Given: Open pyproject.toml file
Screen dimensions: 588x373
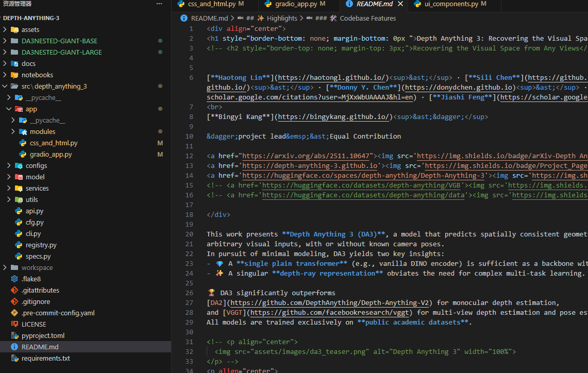Looking at the screenshot, I should pyautogui.click(x=43, y=335).
